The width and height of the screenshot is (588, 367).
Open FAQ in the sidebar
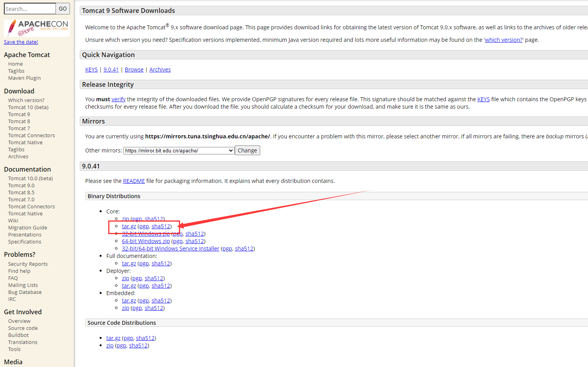point(13,278)
